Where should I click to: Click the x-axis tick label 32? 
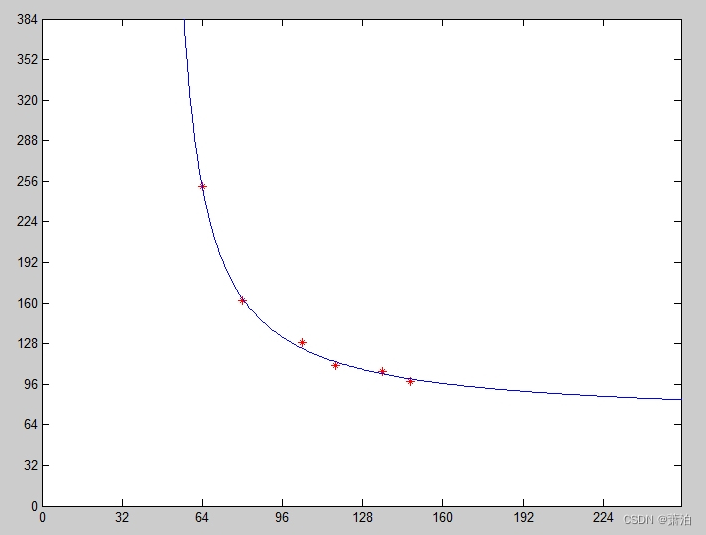click(x=122, y=517)
